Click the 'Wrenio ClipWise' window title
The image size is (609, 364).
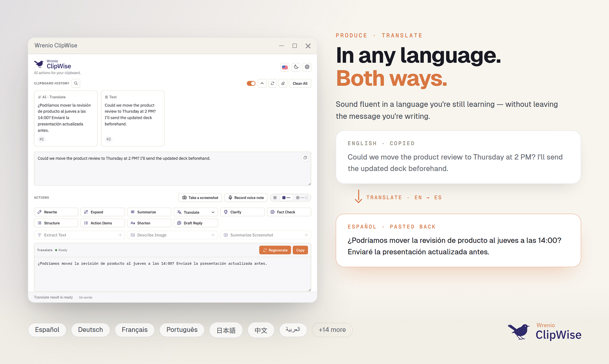pyautogui.click(x=56, y=45)
